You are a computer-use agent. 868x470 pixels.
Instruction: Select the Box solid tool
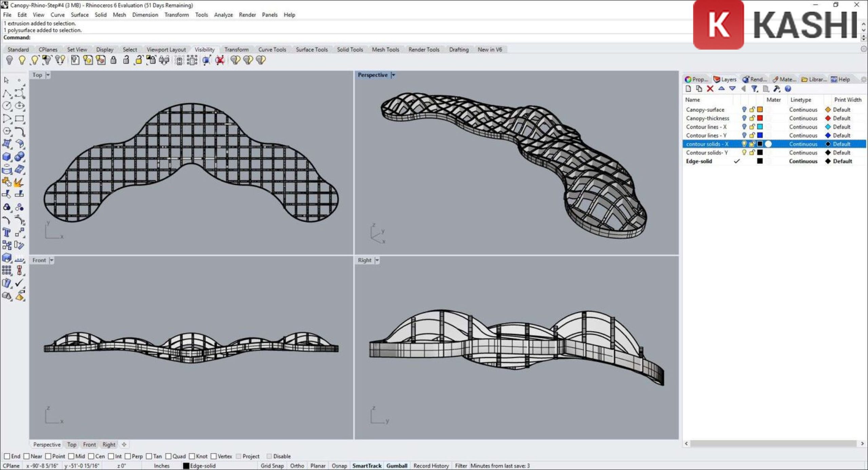(6, 157)
